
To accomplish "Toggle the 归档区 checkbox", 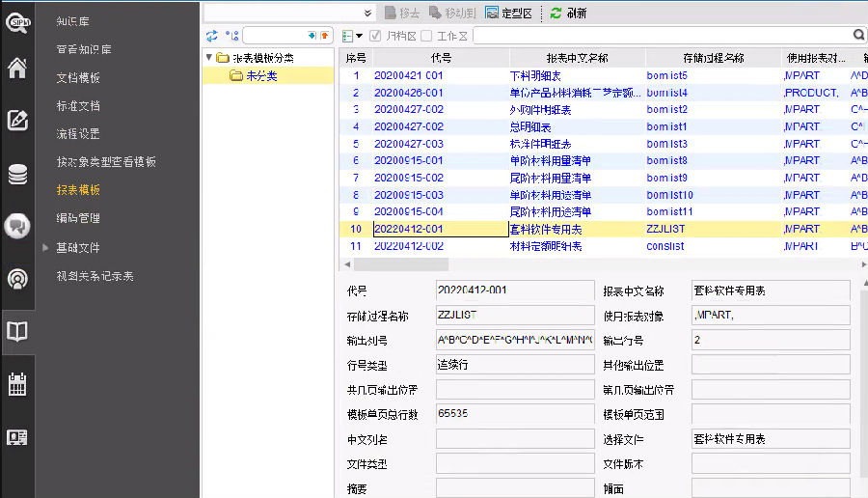I will pyautogui.click(x=375, y=36).
